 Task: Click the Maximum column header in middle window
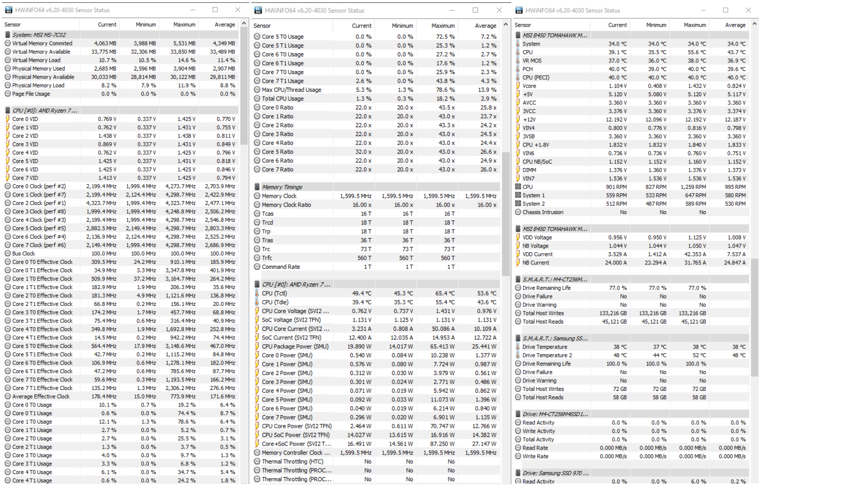443,26
